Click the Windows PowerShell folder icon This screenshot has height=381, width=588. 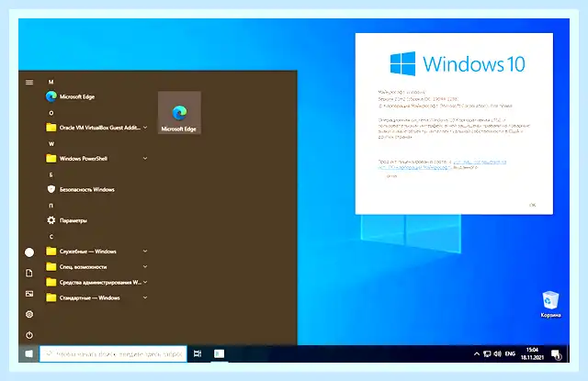[x=51, y=159]
